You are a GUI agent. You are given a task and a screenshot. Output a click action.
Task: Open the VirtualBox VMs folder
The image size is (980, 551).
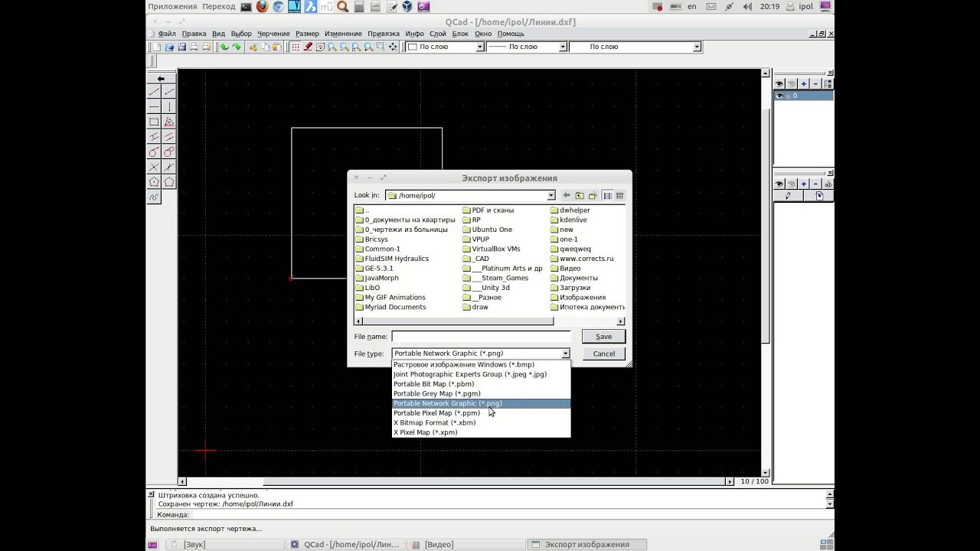(x=492, y=249)
